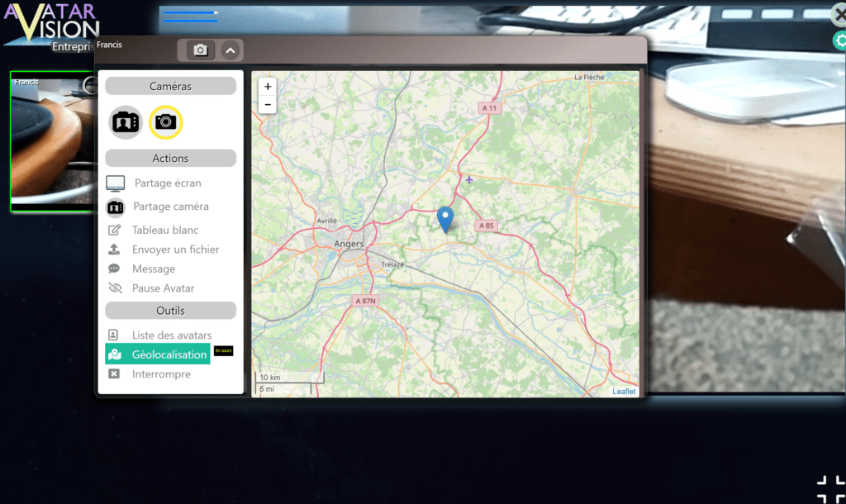Collapse the panel with the up chevron
This screenshot has height=504, width=846.
coord(231,50)
